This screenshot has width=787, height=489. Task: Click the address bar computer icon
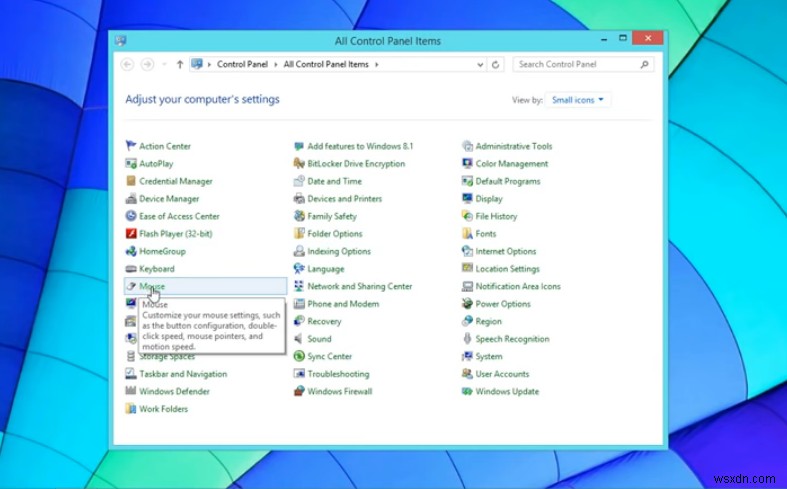pyautogui.click(x=197, y=64)
